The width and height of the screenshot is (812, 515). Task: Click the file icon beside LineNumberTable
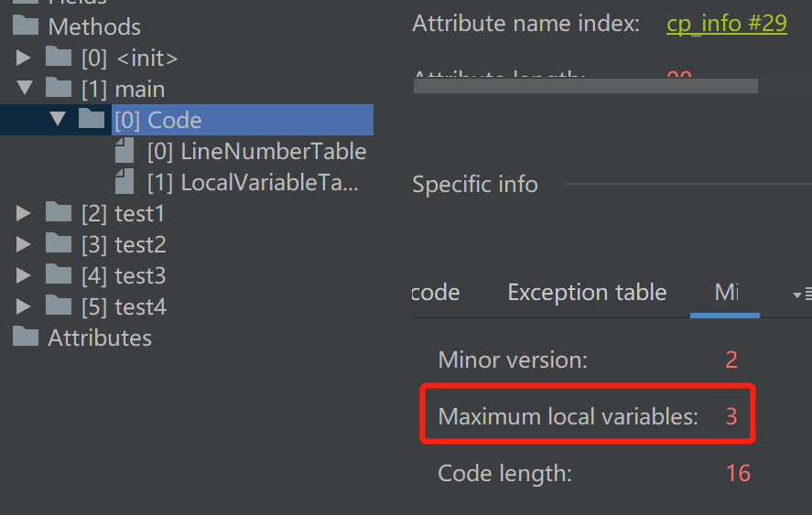coord(125,150)
